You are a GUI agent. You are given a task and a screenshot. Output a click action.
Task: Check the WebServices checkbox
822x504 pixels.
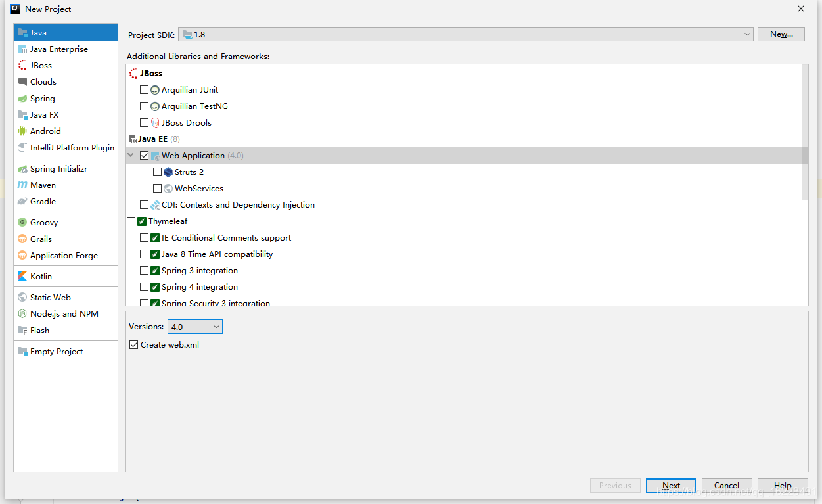coord(157,188)
